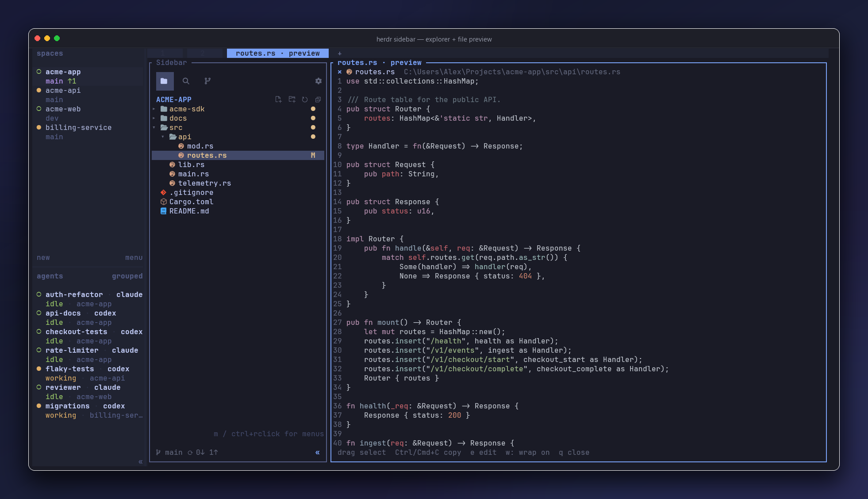
Task: Collapse the src folder
Action: tap(154, 128)
